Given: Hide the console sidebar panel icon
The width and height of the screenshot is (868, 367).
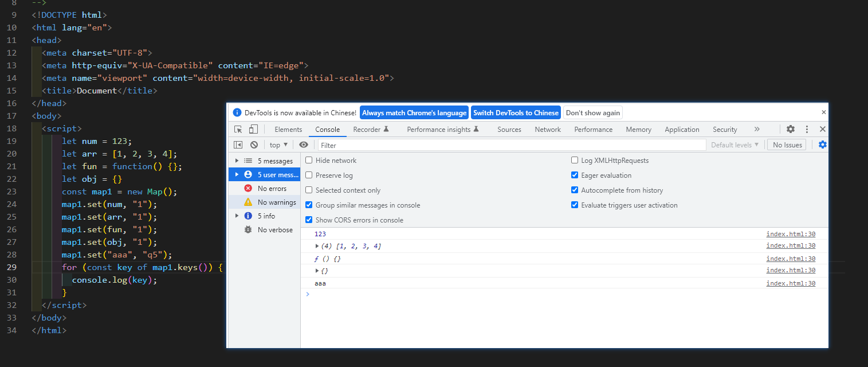Looking at the screenshot, I should pyautogui.click(x=238, y=145).
